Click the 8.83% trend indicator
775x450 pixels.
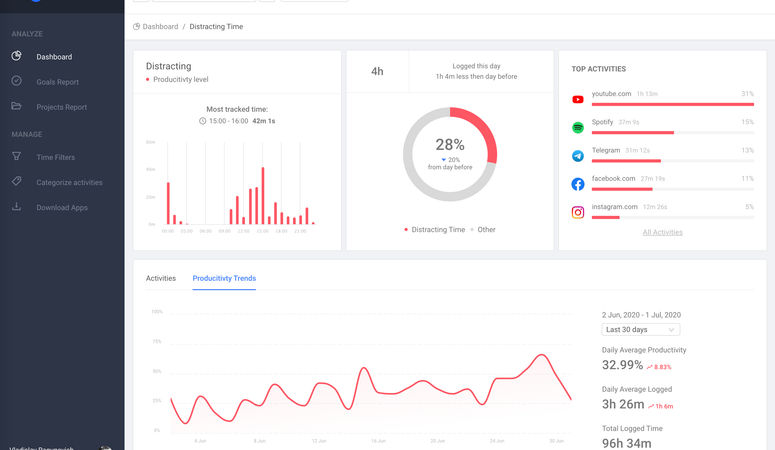point(659,367)
